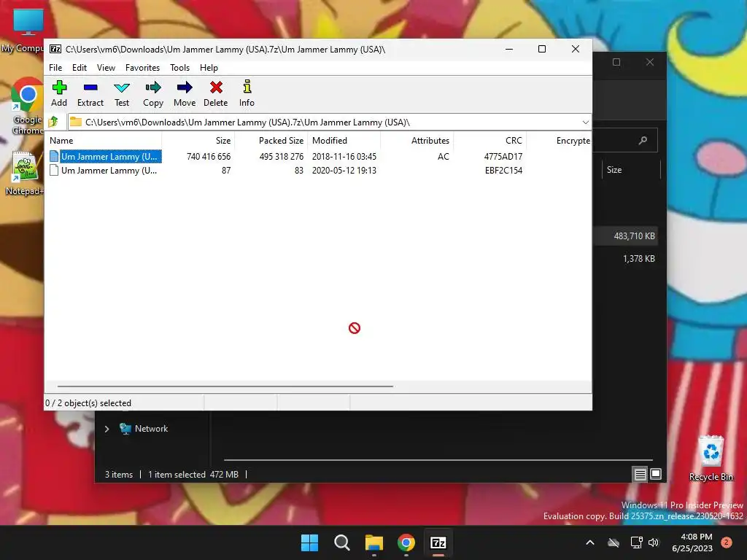Select the Notepad++ desktop shortcut
The height and width of the screenshot is (560, 747).
point(24,174)
